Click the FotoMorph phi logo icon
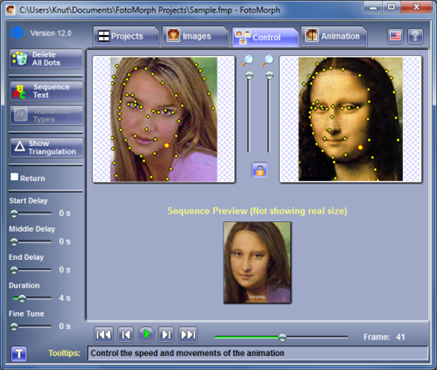Image resolution: width=437 pixels, height=370 pixels. (16, 33)
